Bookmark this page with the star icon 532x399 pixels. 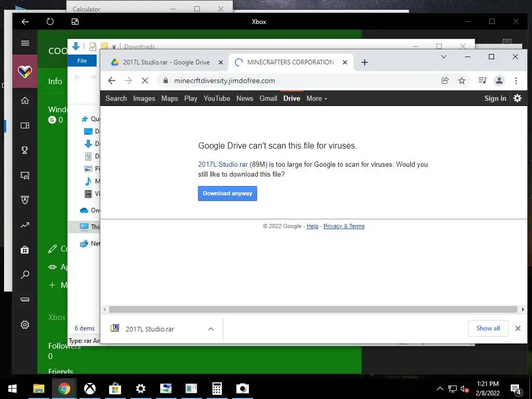point(462,81)
